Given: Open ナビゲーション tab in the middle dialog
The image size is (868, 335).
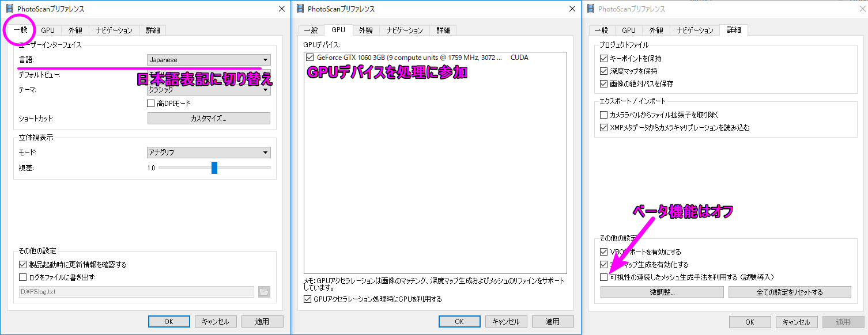Looking at the screenshot, I should click(x=405, y=31).
